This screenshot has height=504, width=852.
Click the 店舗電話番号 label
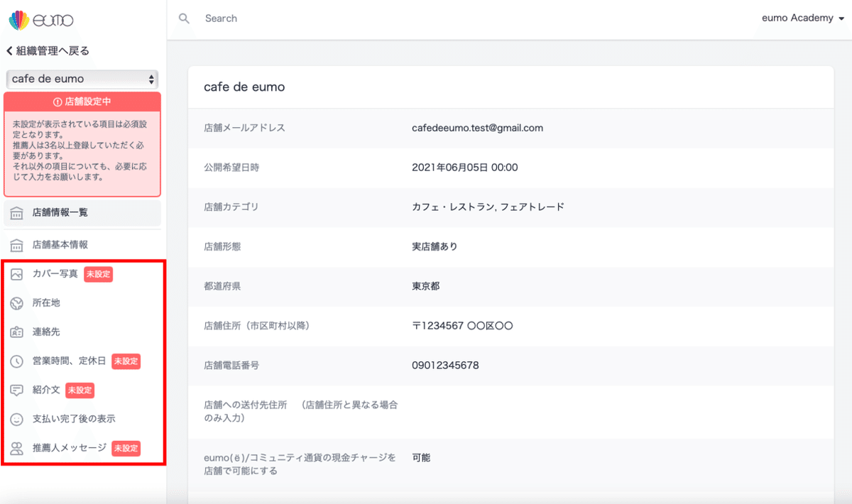(x=231, y=366)
